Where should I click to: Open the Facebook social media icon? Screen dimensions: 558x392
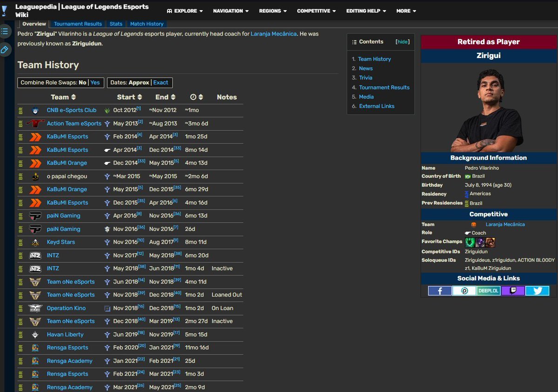[x=439, y=291]
